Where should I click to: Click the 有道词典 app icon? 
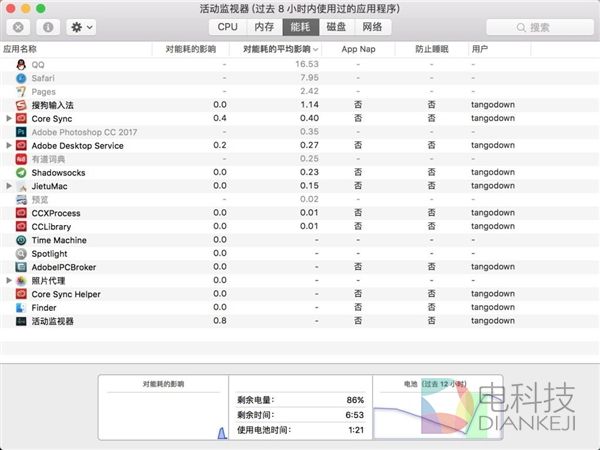tap(21, 159)
